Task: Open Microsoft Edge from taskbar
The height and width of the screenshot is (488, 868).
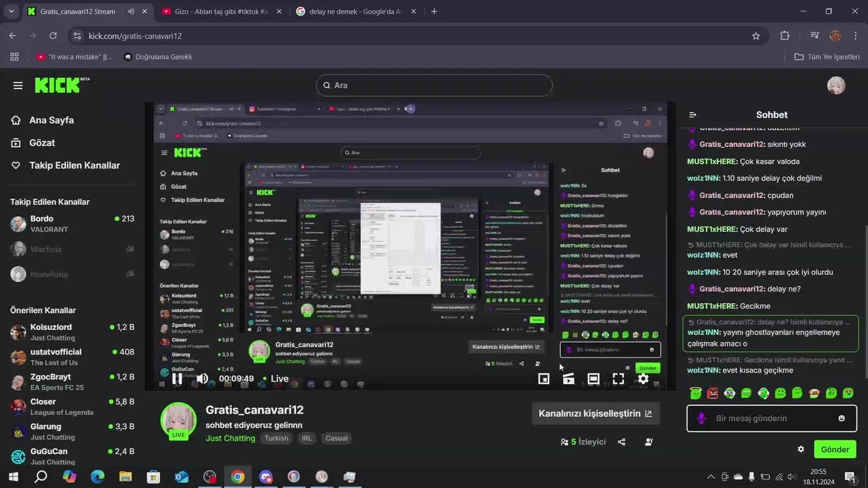Action: click(x=98, y=476)
